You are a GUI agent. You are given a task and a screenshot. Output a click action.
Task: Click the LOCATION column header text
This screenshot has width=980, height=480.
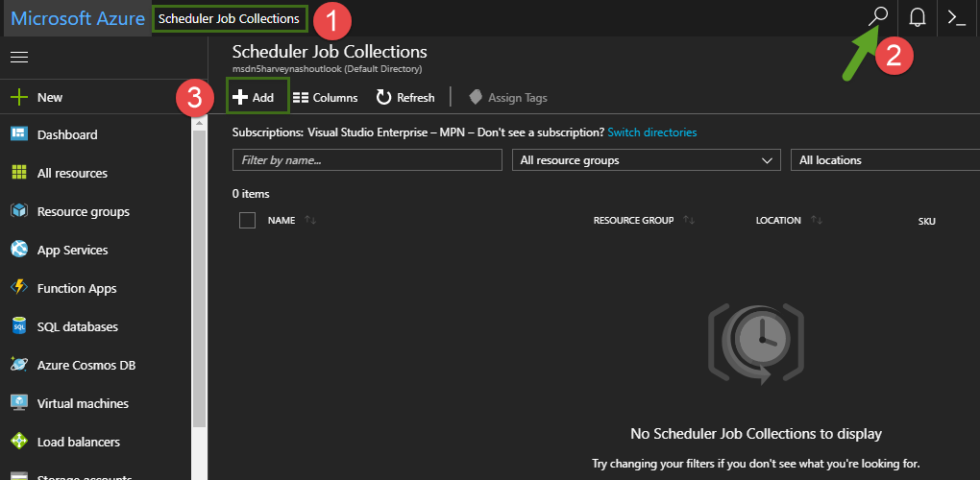[778, 221]
